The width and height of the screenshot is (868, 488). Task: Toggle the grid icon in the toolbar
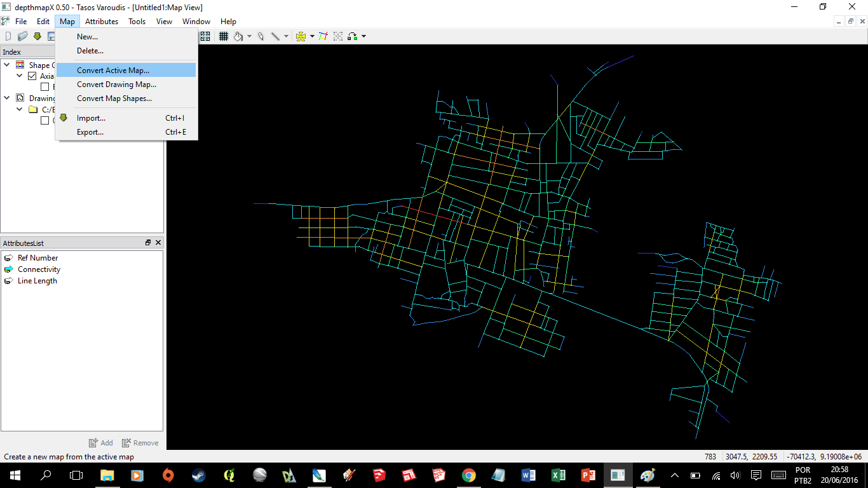tap(224, 36)
